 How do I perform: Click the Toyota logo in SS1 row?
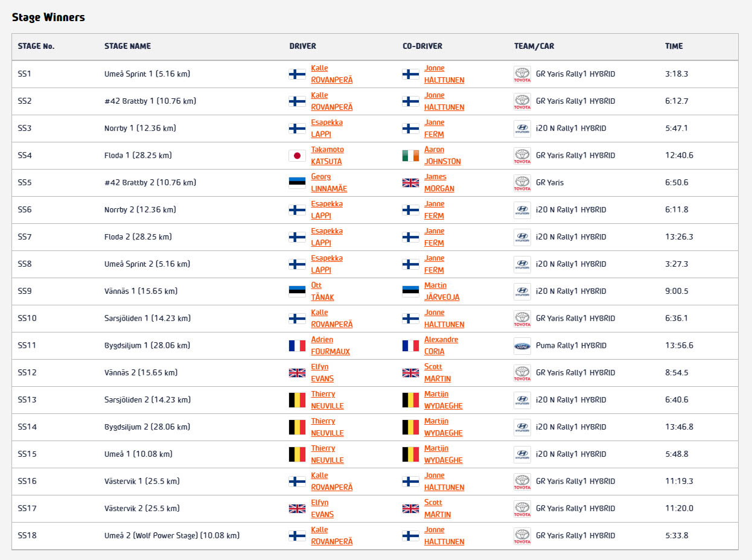(x=522, y=74)
